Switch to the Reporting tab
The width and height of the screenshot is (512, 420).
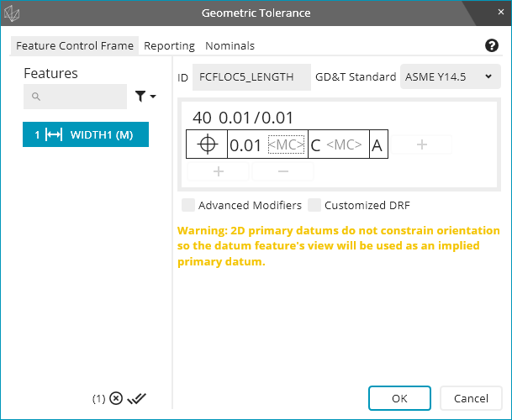coord(169,46)
